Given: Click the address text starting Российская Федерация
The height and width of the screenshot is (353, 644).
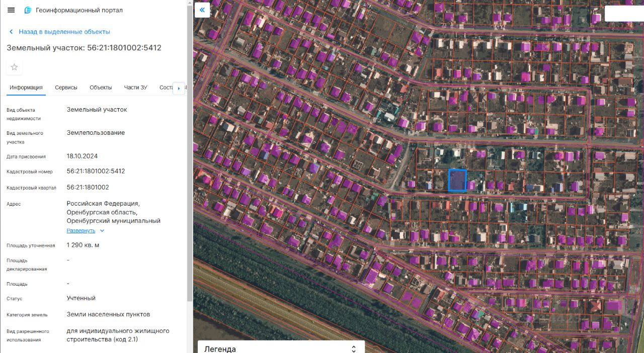Looking at the screenshot, I should click(x=114, y=212).
